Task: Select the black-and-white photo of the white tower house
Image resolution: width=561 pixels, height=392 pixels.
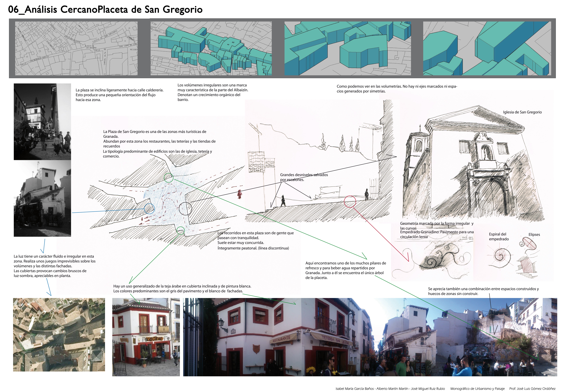Action: 42,198
